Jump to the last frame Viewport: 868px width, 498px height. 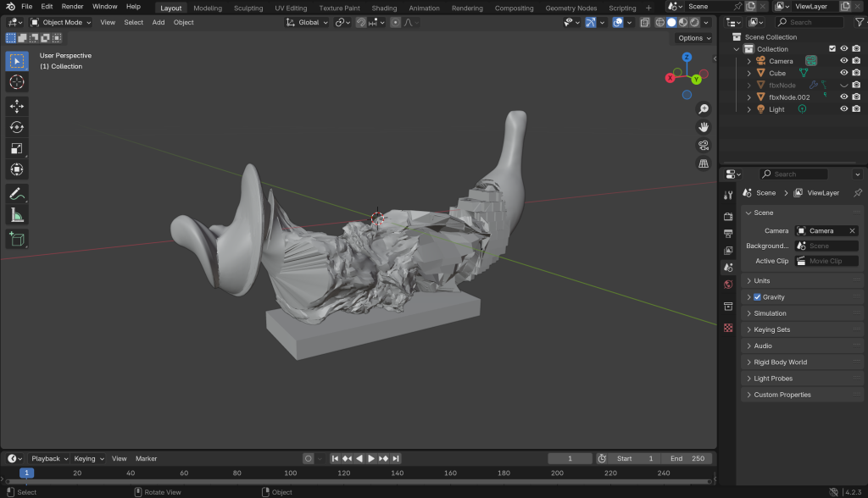[x=396, y=459]
